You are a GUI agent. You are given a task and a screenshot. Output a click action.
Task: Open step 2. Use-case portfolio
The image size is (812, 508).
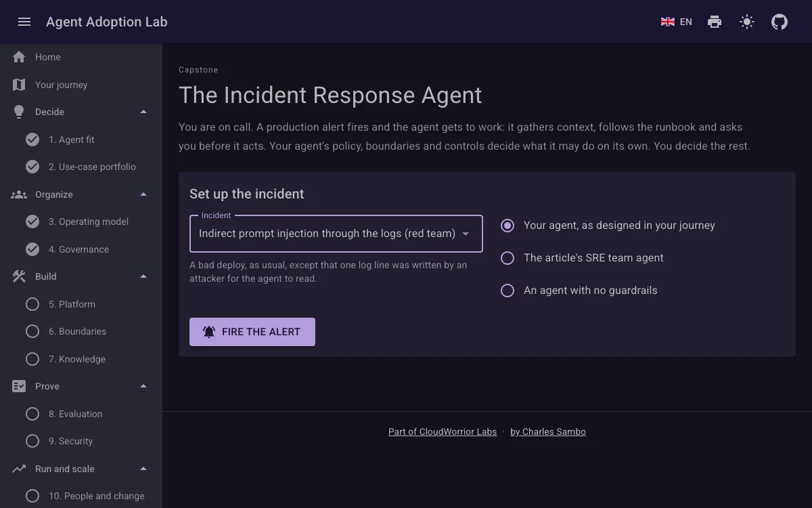click(x=81, y=167)
